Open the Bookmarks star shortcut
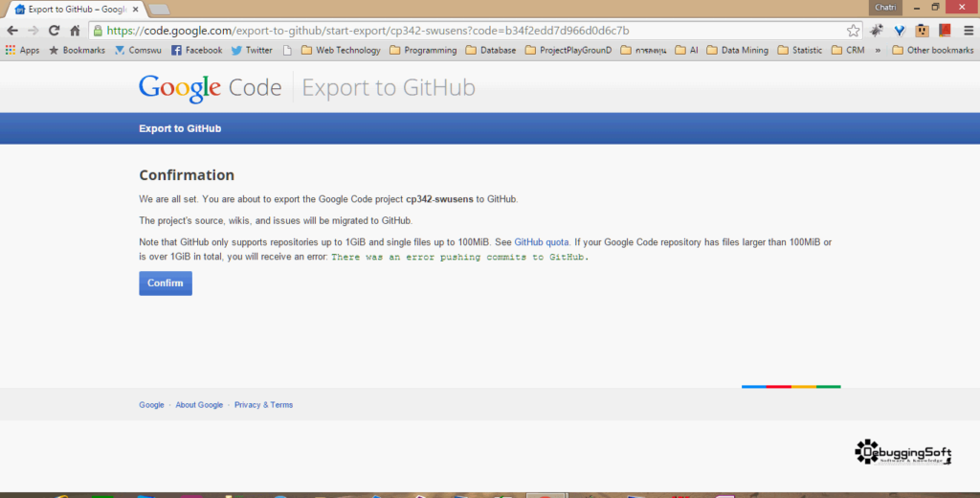The image size is (980, 498). tap(77, 50)
